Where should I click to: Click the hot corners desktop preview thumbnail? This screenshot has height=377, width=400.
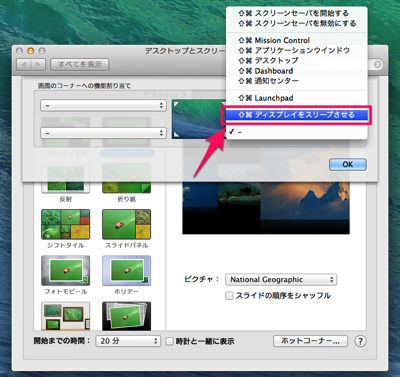click(x=199, y=119)
